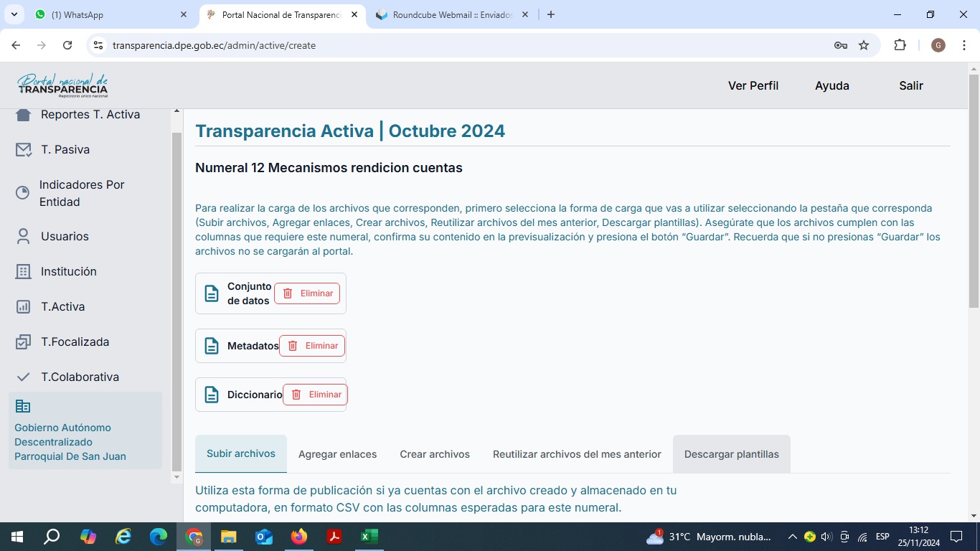Screen dimensions: 980x551
Task: Expand the browser tab search dropdown arrow
Action: point(14,14)
